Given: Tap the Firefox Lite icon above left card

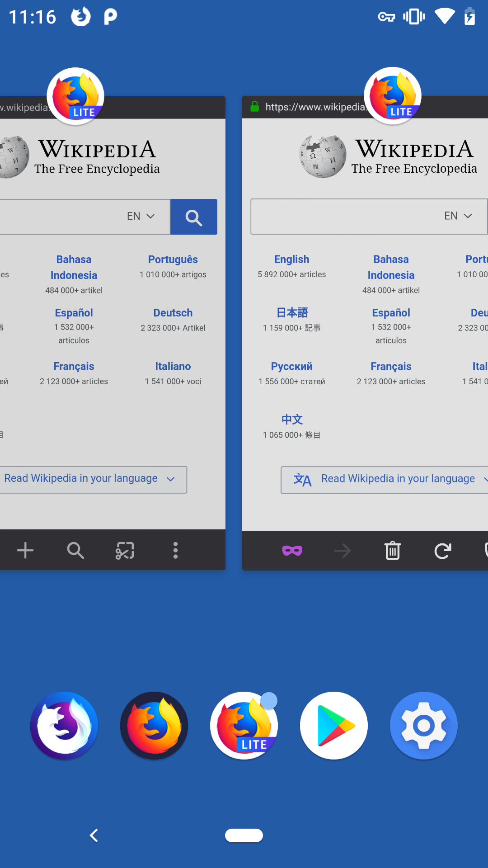Looking at the screenshot, I should (75, 96).
